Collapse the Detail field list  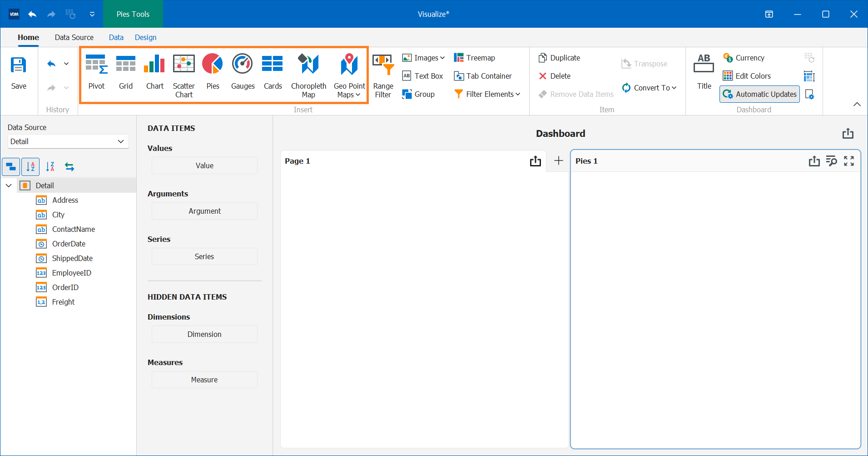click(x=8, y=185)
